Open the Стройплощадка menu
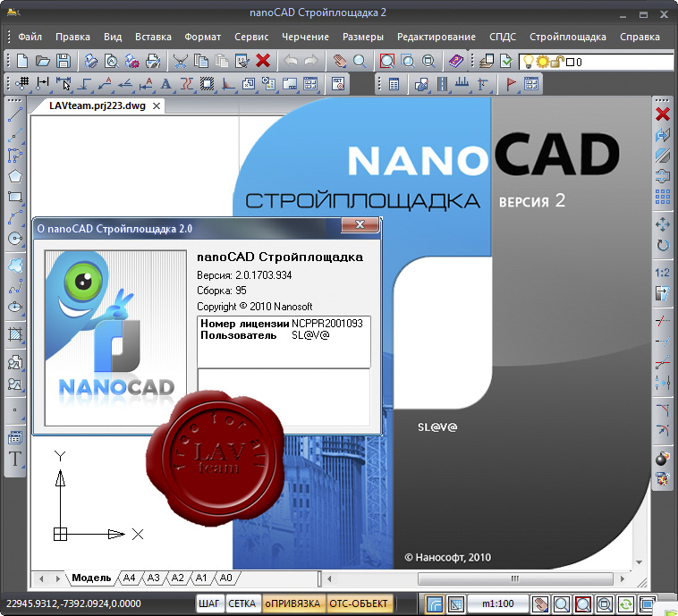This screenshot has width=678, height=616. pos(568,37)
